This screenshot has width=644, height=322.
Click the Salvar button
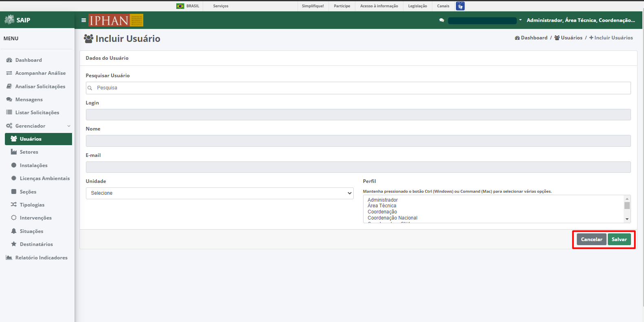point(619,239)
